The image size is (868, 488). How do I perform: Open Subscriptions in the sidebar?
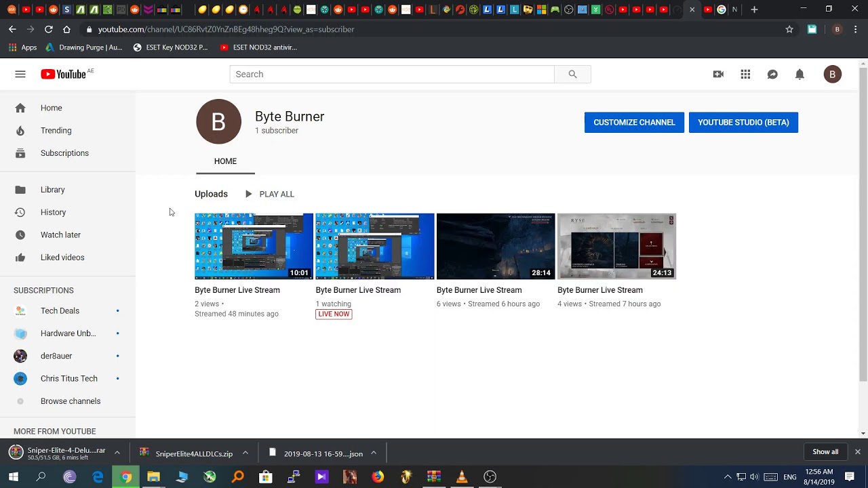click(68, 153)
